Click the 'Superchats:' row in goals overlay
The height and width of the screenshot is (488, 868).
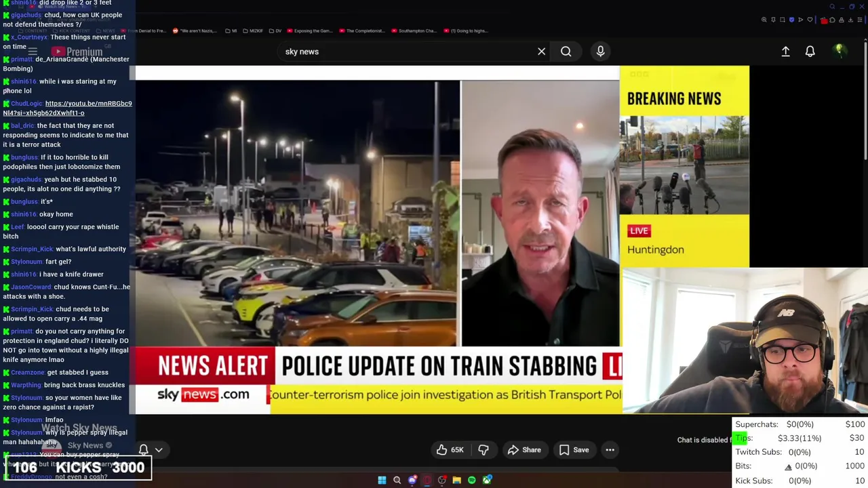click(x=800, y=424)
